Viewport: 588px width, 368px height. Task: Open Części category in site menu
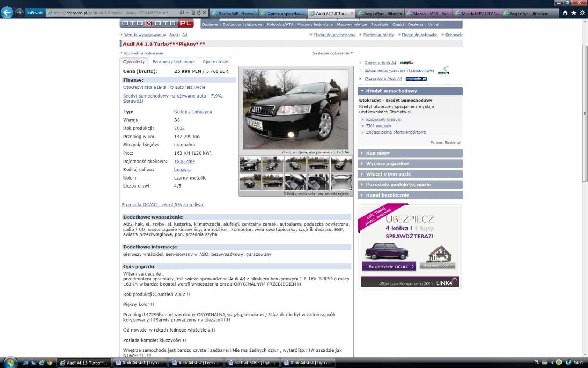point(398,24)
